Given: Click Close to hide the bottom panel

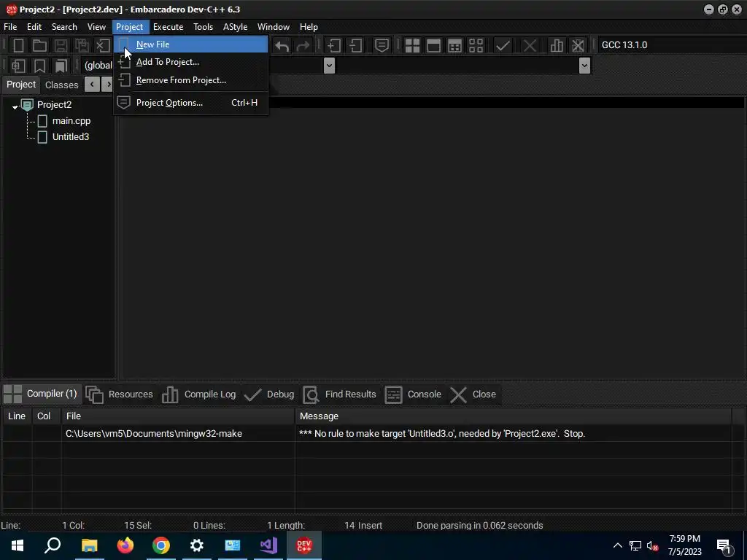Looking at the screenshot, I should click(x=473, y=394).
